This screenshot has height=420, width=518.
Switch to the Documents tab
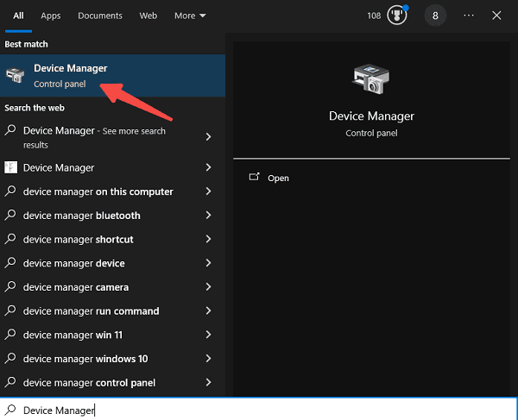(x=100, y=16)
